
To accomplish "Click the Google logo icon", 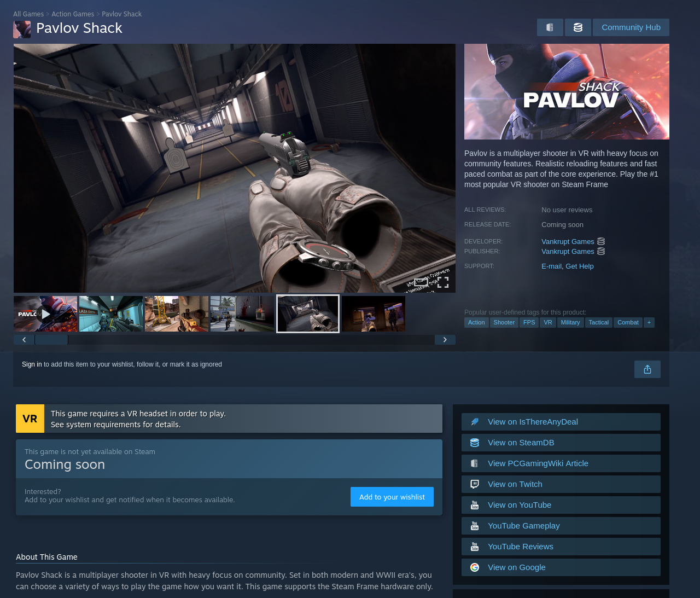I will pyautogui.click(x=475, y=567).
